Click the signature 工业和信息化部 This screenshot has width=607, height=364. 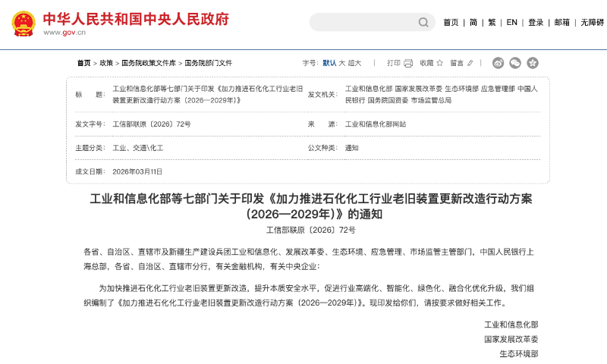(511, 325)
